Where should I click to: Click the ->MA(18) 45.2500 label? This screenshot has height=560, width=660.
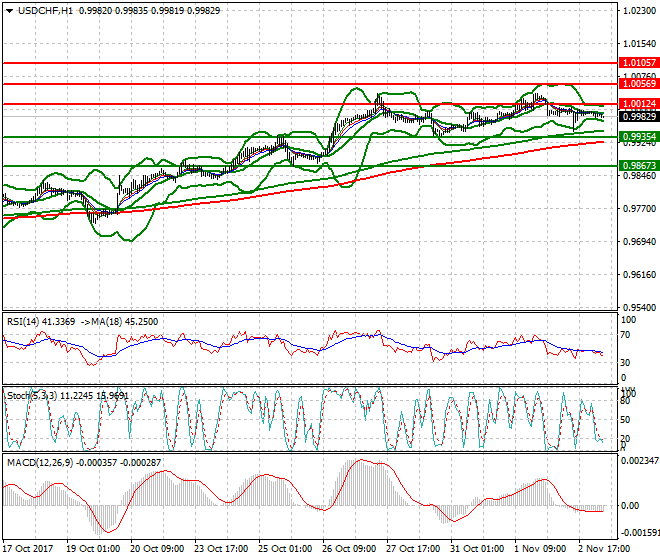tap(119, 322)
